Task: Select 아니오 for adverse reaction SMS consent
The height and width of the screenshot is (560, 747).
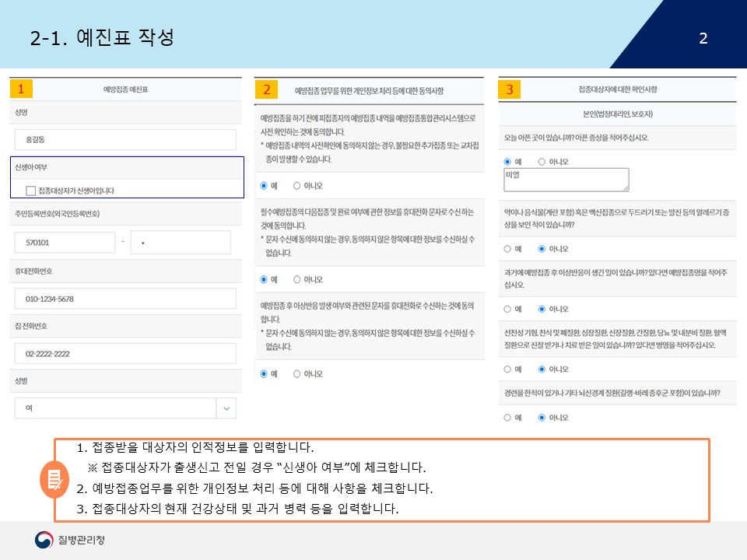Action: click(297, 374)
